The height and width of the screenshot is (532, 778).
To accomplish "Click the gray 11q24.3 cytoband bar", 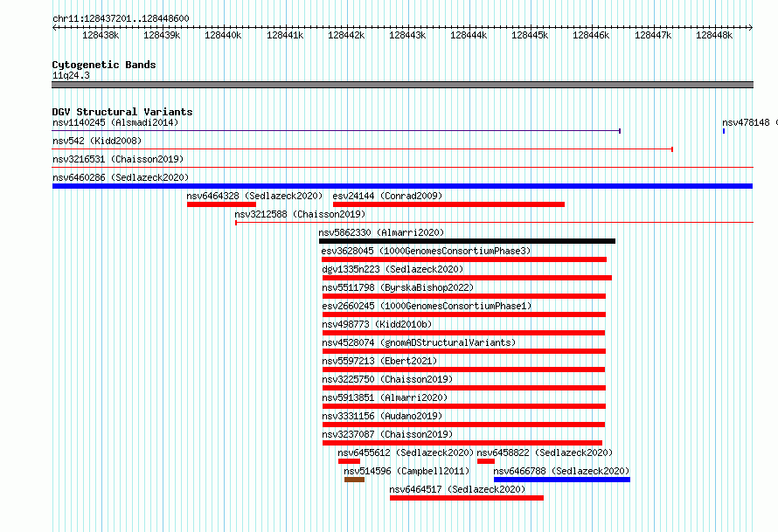I will tap(402, 85).
